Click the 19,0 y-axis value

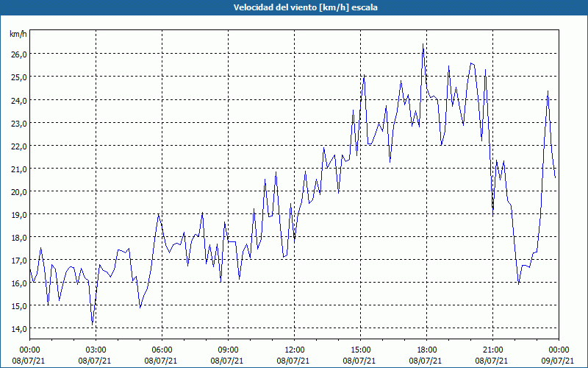(x=18, y=215)
